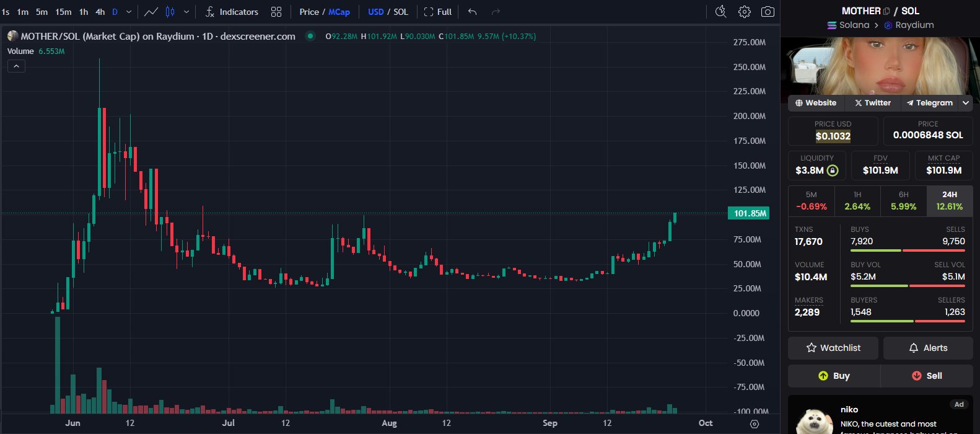Select the D daily timeframe

click(115, 12)
